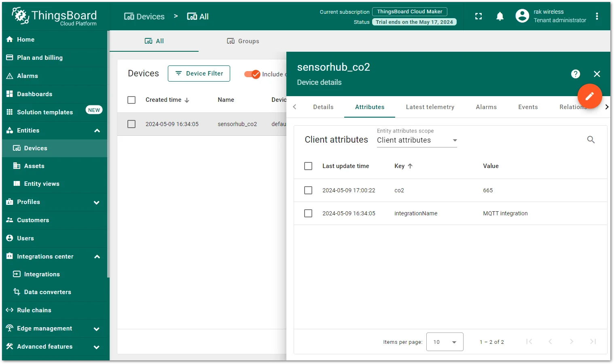Open Dashboards in sidebar
Image resolution: width=614 pixels, height=364 pixels.
[55, 94]
